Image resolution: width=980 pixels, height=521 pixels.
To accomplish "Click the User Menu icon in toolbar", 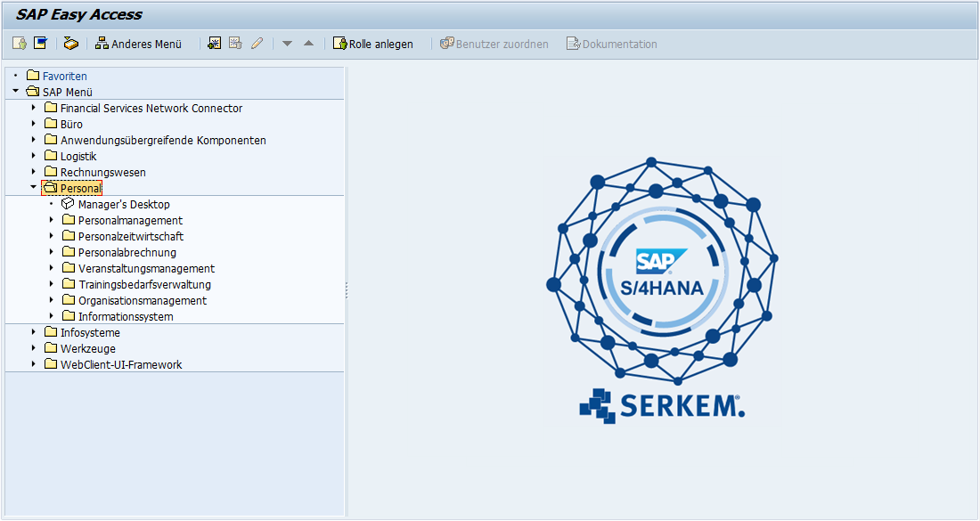I will coord(20,44).
